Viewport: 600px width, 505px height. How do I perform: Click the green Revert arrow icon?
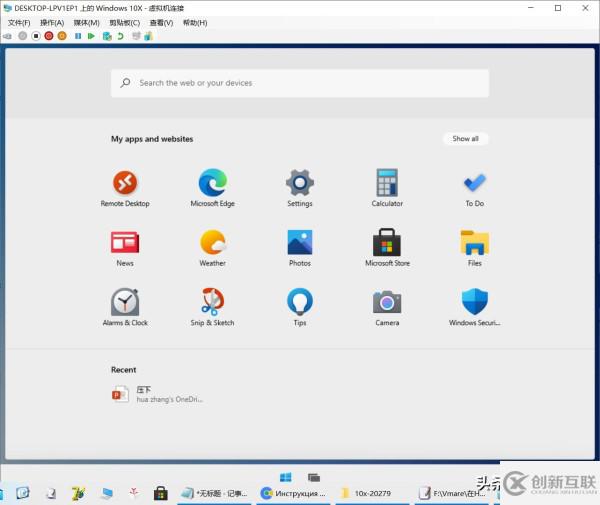point(121,36)
